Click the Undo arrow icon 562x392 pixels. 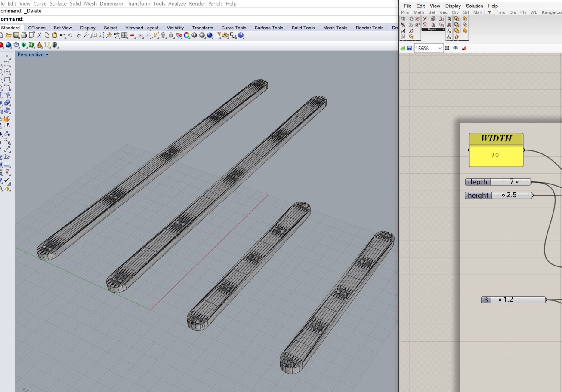click(63, 35)
